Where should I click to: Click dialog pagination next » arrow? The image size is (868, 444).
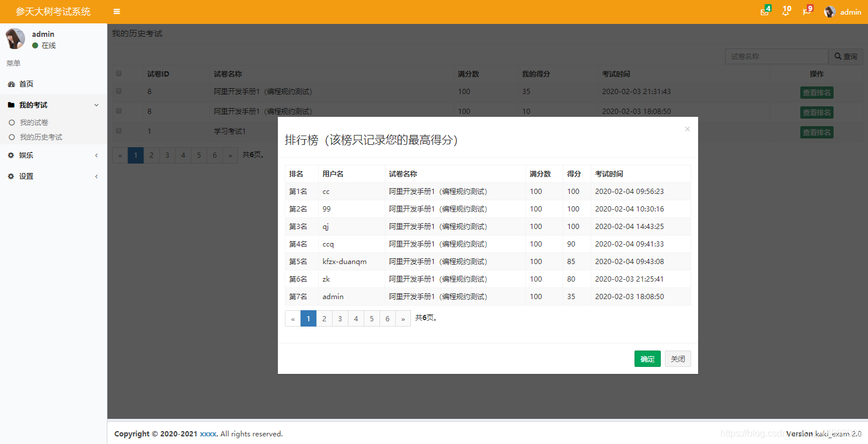click(x=403, y=318)
